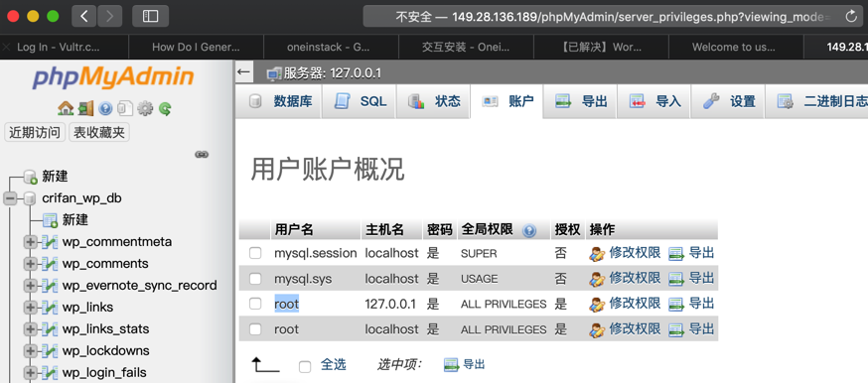The width and height of the screenshot is (868, 383).
Task: Expand the wp_login_fails table node
Action: 30,372
